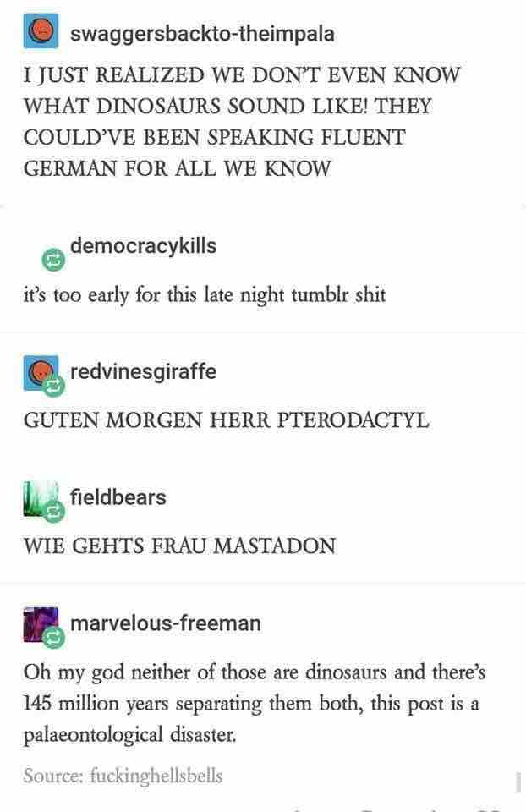Click the "too early for this" reply text
Viewport: 526px width, 812px height.
[205, 295]
